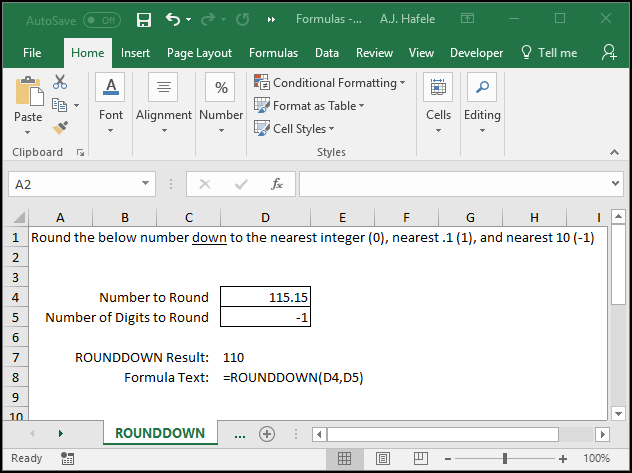Click the Repeat circular arrow icon
Screen dimensions: 632x473
coord(243,19)
